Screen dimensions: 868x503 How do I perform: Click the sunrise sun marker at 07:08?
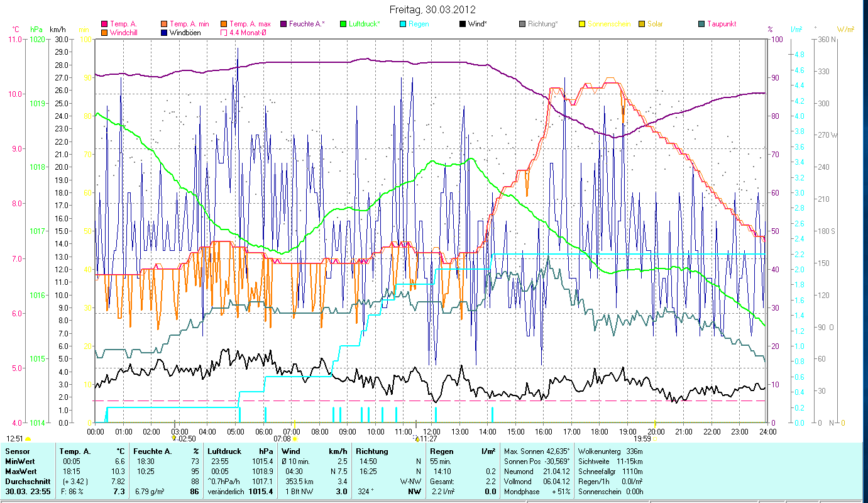(294, 439)
